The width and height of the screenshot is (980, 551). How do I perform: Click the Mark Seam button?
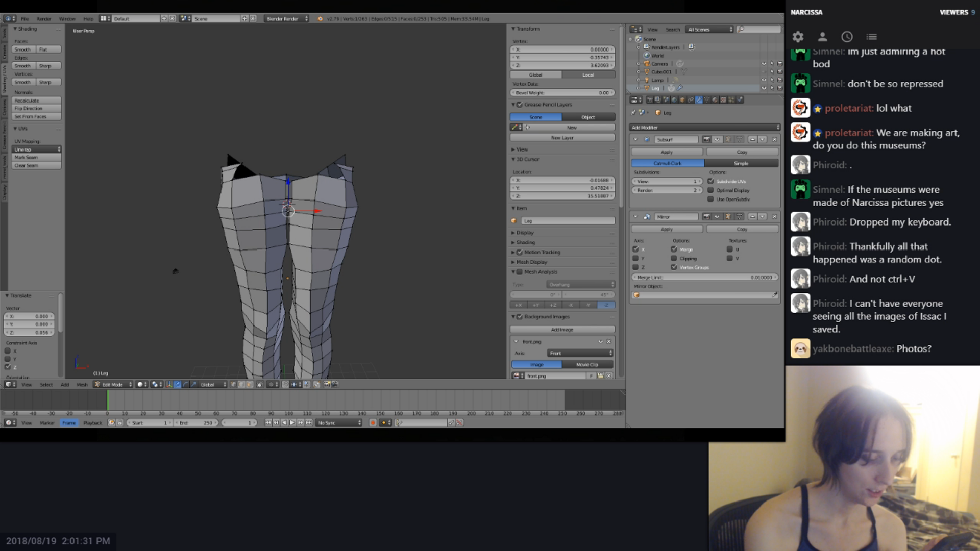pos(37,158)
